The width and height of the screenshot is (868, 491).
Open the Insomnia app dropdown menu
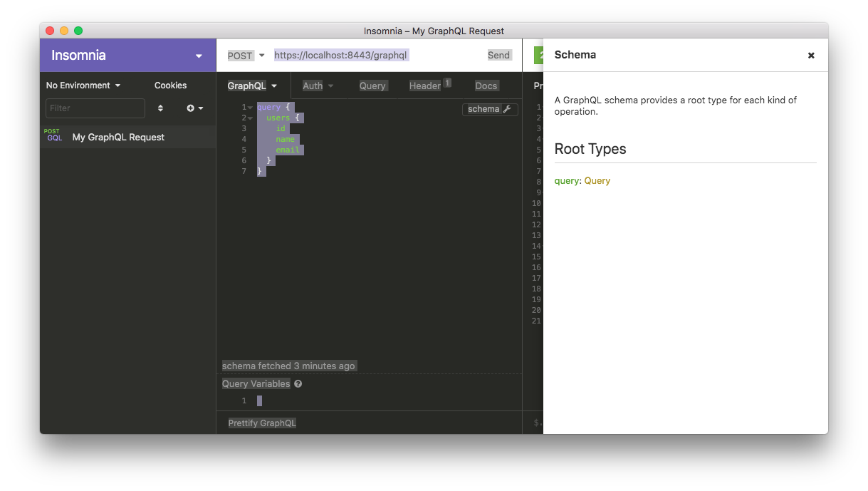[199, 56]
